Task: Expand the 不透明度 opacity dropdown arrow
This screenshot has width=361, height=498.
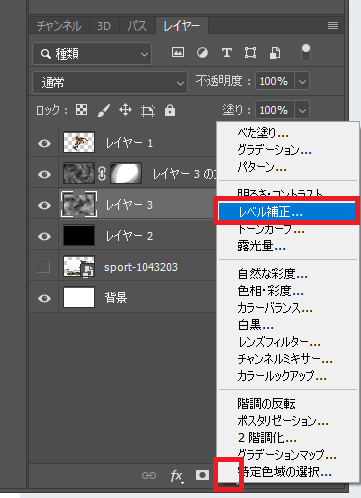Action: pos(302,81)
